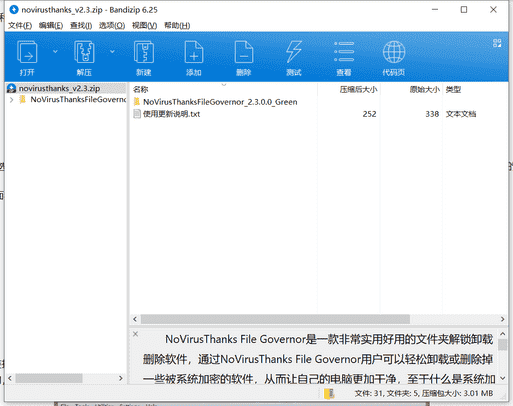Click the file list horizontal scrollbar
The height and width of the screenshot is (406, 513).
point(275,319)
